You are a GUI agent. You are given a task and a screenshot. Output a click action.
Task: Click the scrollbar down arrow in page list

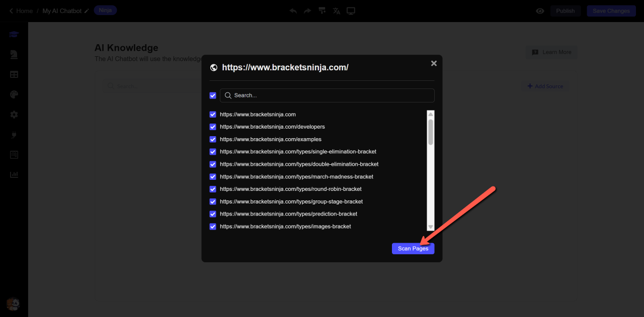coord(430,227)
